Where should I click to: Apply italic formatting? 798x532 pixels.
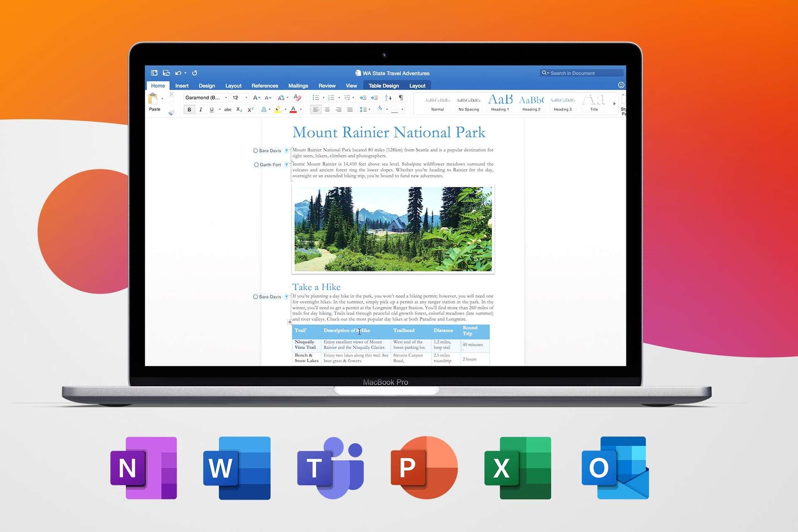tap(201, 110)
